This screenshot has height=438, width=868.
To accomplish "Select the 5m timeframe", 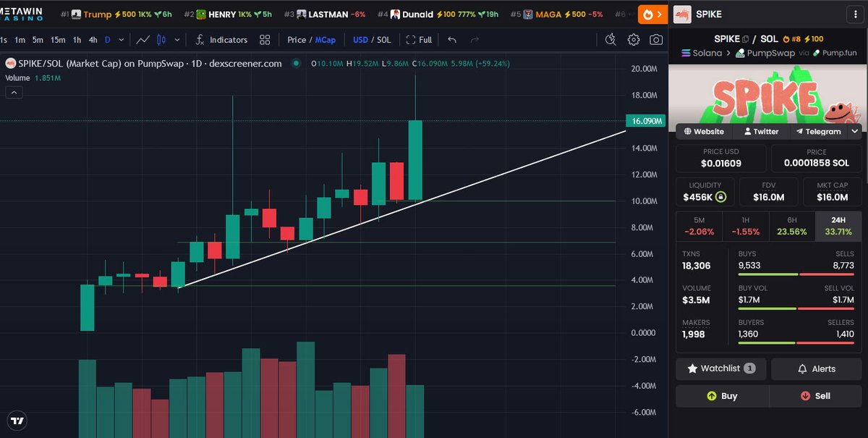I will (38, 40).
